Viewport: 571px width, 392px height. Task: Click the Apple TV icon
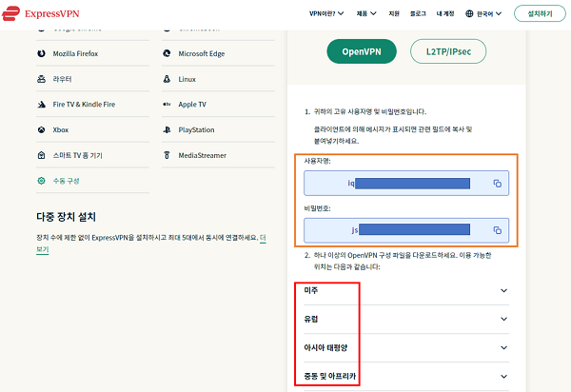167,105
